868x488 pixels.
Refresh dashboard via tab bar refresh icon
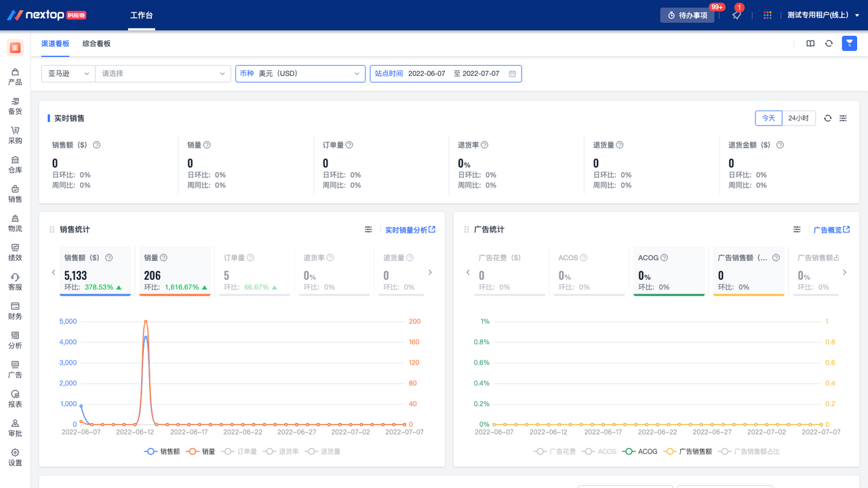(829, 43)
